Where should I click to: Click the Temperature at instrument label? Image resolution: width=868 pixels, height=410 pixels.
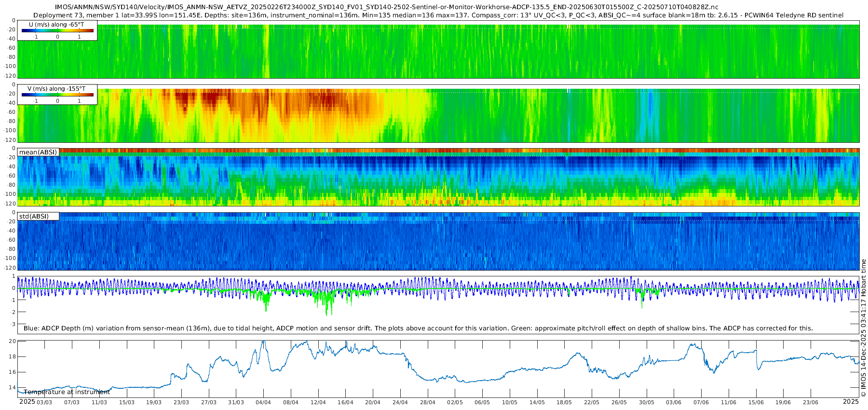tap(67, 392)
